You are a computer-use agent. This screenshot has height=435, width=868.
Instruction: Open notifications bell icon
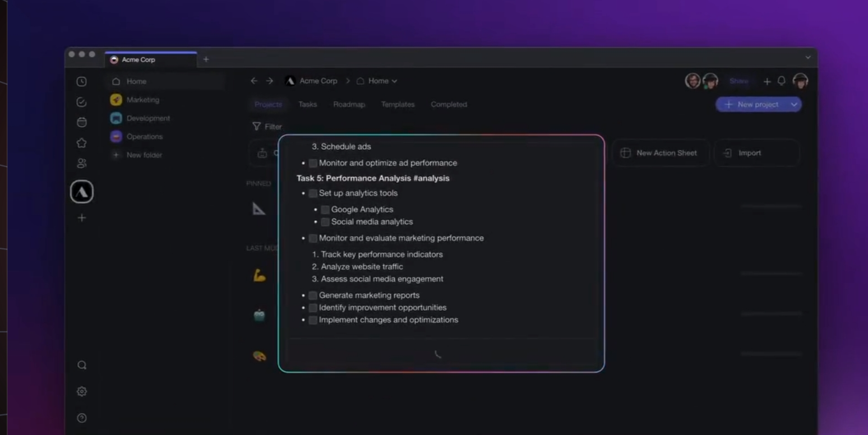782,81
